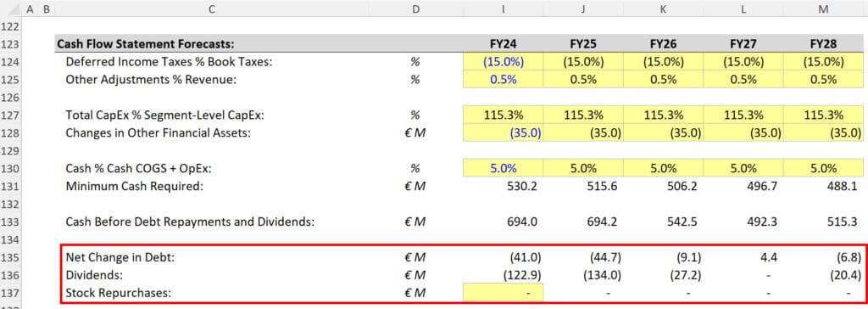Select column L header
This screenshot has height=309, width=868.
point(743,8)
